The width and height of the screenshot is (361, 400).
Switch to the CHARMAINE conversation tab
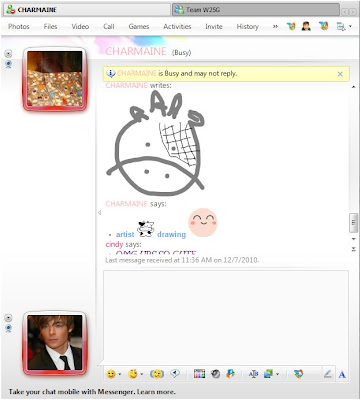87,10
